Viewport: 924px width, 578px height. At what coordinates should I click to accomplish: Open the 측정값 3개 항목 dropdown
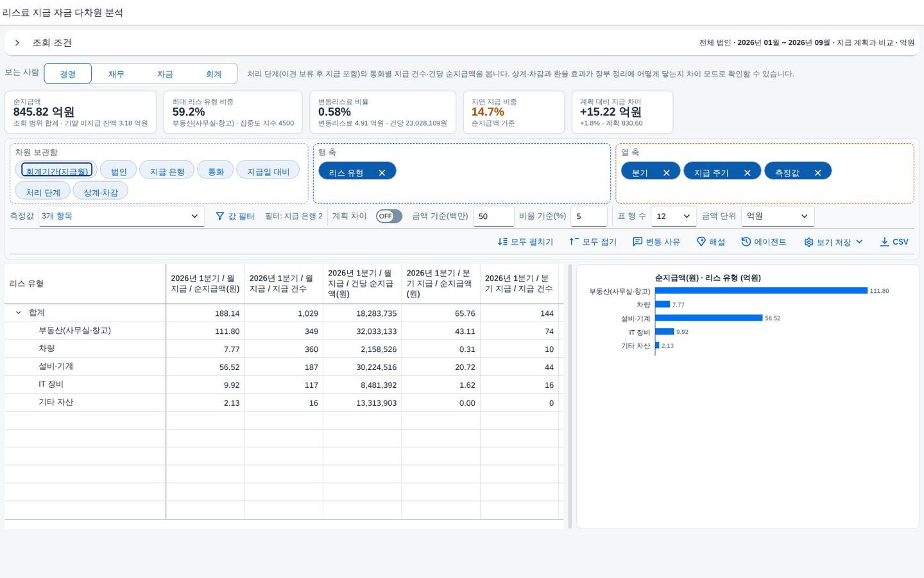121,216
